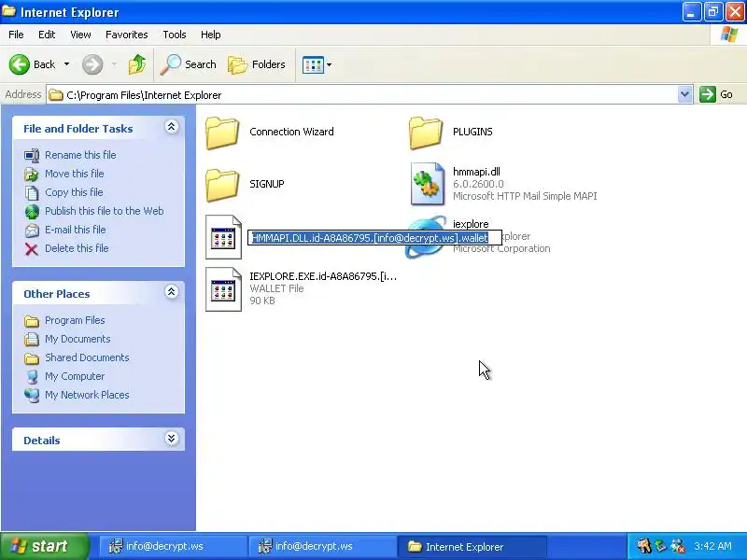
Task: Click the PLUGINS folder name text
Action: click(x=472, y=132)
